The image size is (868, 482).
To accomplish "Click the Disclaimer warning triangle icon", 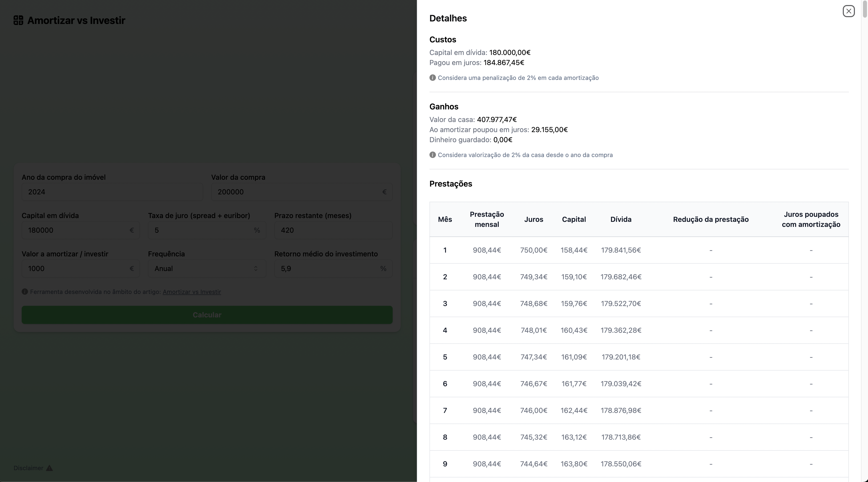I will [50, 468].
